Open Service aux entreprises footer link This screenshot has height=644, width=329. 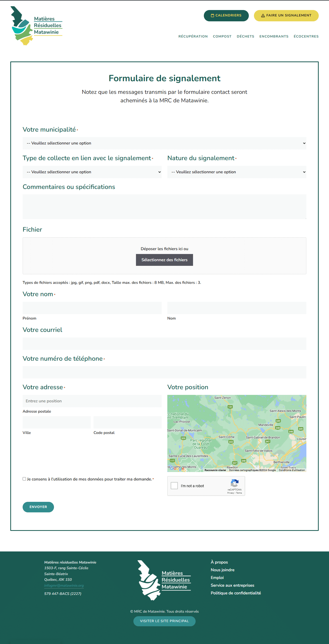coord(232,585)
